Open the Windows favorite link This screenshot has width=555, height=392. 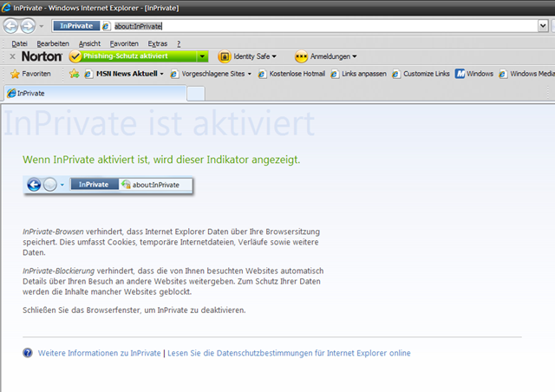point(480,74)
